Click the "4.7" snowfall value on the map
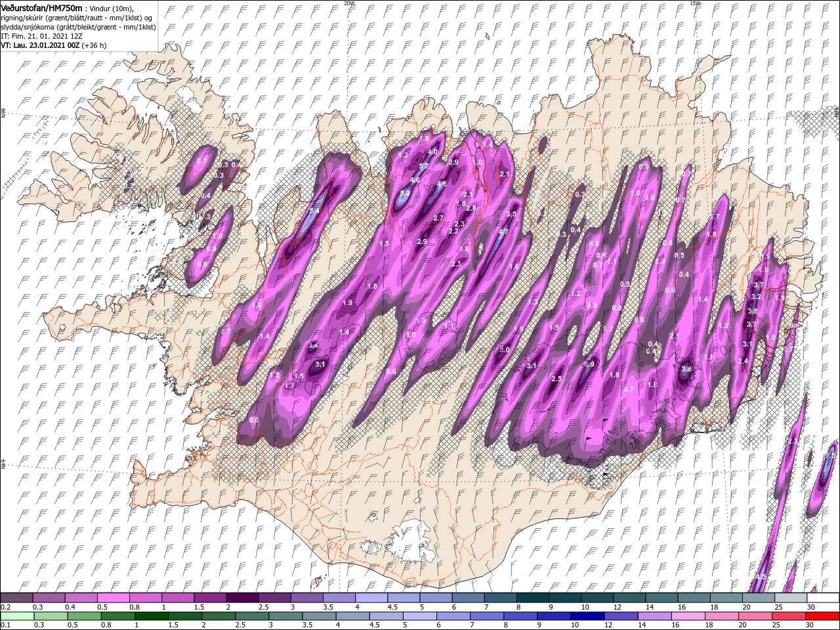This screenshot has width=840, height=630. click(503, 232)
